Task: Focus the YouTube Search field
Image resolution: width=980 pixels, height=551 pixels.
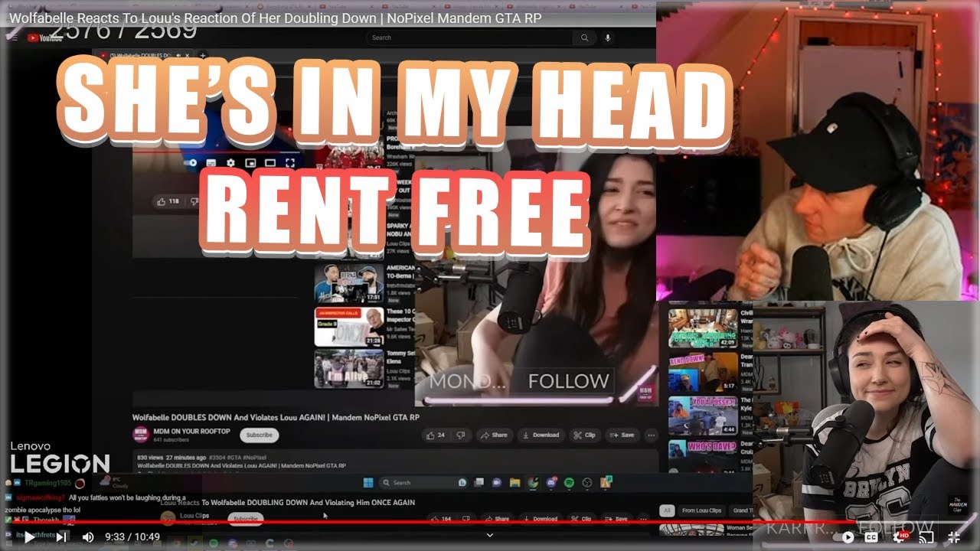Action: pos(470,37)
